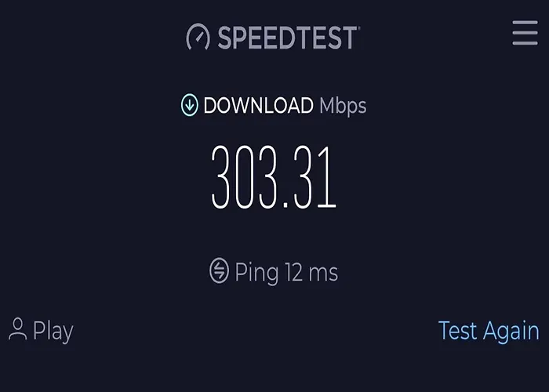The image size is (549, 392).
Task: Click the ms unit after the ping value
Action: 323,274
